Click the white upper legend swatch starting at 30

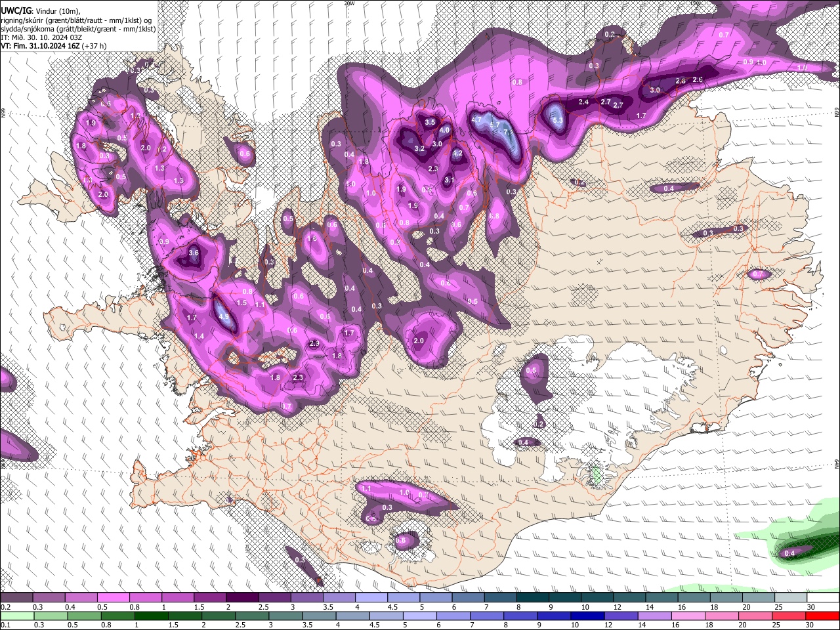click(824, 598)
